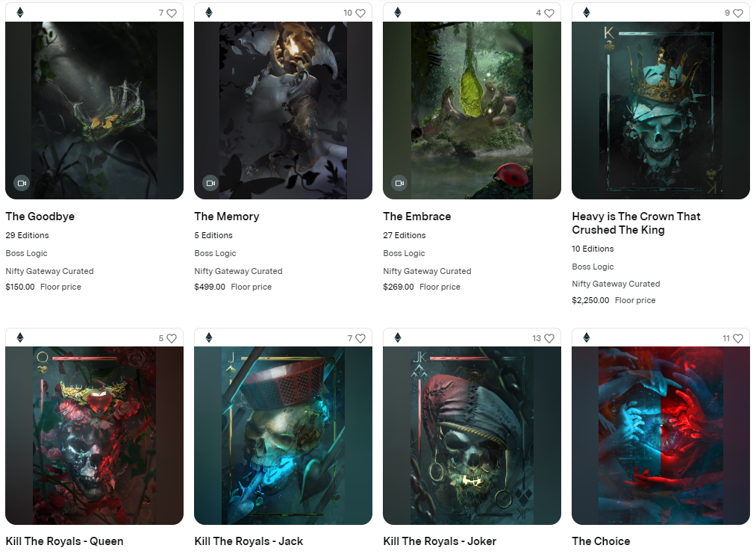Like Kill The Royals - Queen heart

tap(171, 338)
